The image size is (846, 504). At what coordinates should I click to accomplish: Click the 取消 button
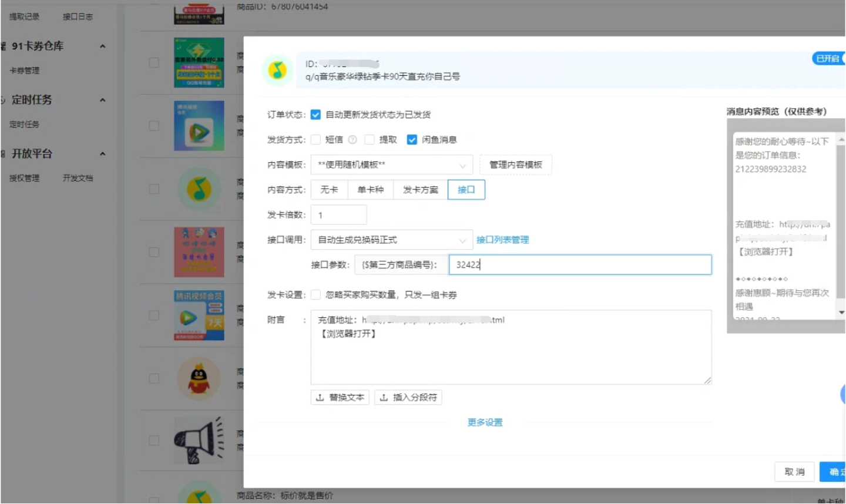point(795,472)
